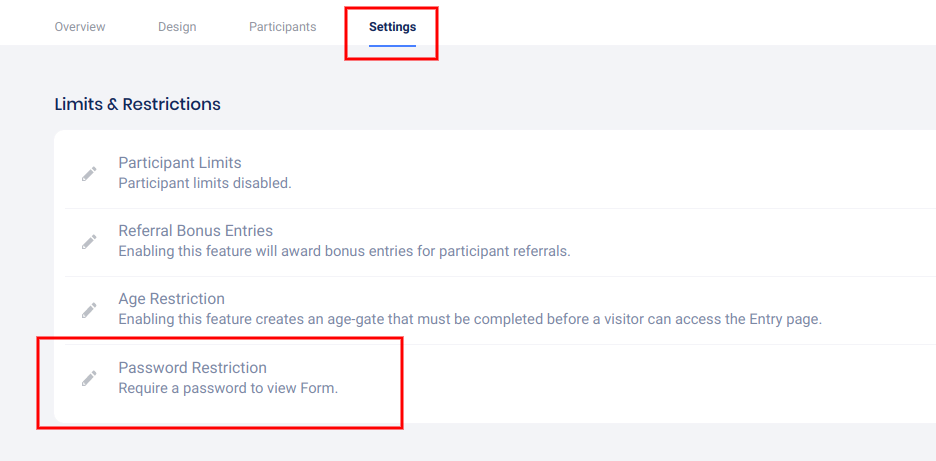Image resolution: width=936 pixels, height=461 pixels.
Task: Select the Age Restriction setting title
Action: coord(171,299)
